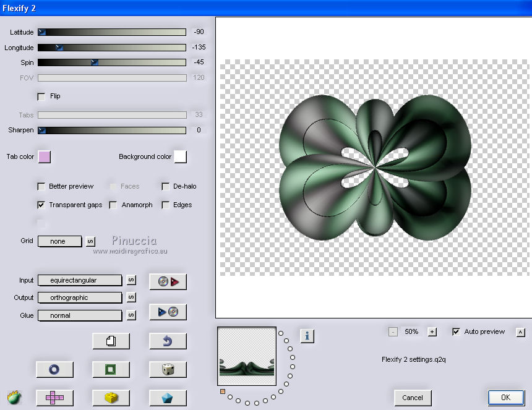The width and height of the screenshot is (532, 410).
Task: Click the blue ring icon button
Action: pyautogui.click(x=54, y=369)
